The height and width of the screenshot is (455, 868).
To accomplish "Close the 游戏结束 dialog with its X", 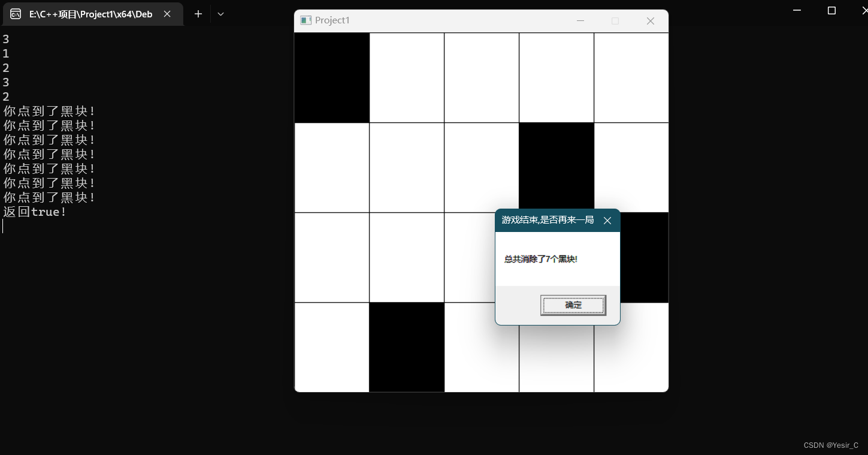I will coord(607,221).
